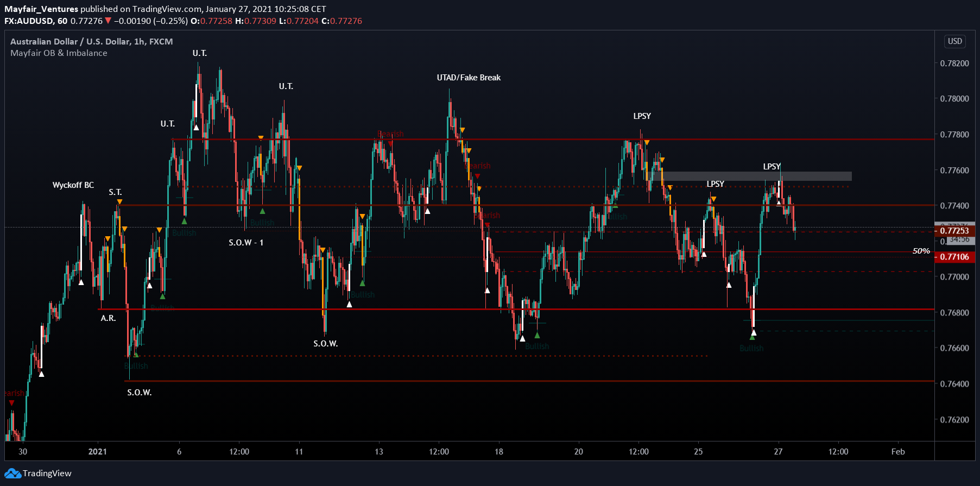Click the 0.77000 price axis label
The width and height of the screenshot is (980, 486).
point(954,277)
